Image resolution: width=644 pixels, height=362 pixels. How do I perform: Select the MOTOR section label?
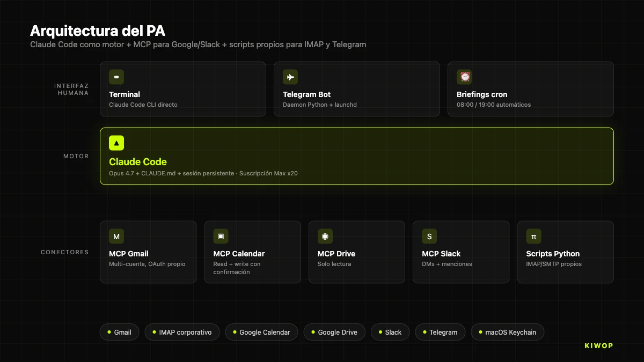76,156
